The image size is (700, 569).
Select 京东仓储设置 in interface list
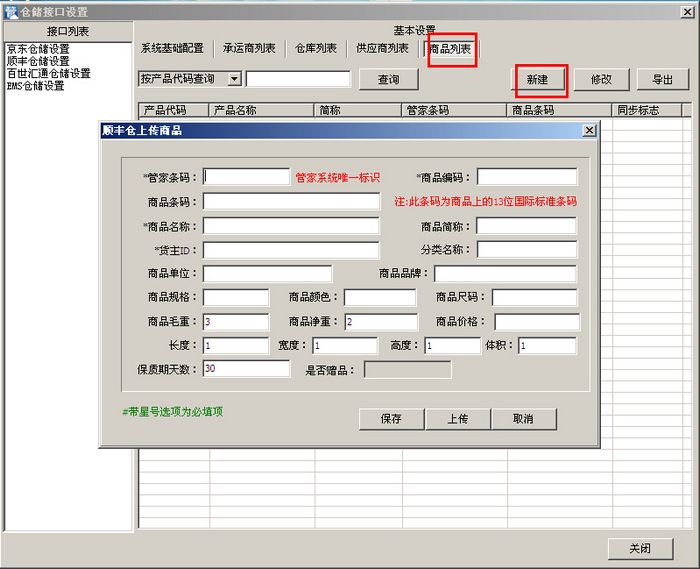coord(38,49)
